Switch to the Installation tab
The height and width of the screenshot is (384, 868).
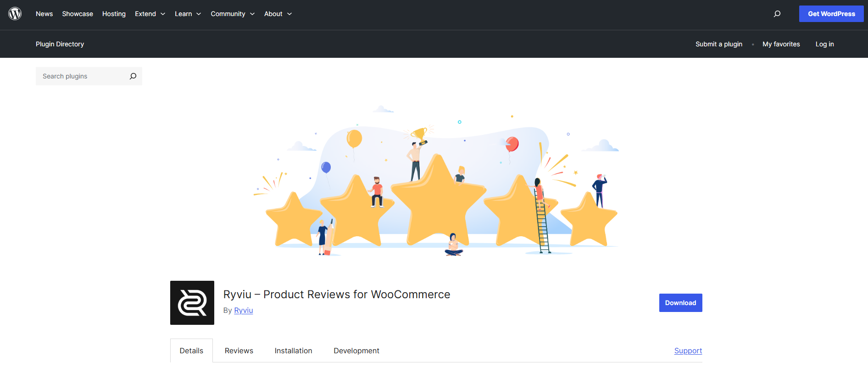click(x=293, y=351)
